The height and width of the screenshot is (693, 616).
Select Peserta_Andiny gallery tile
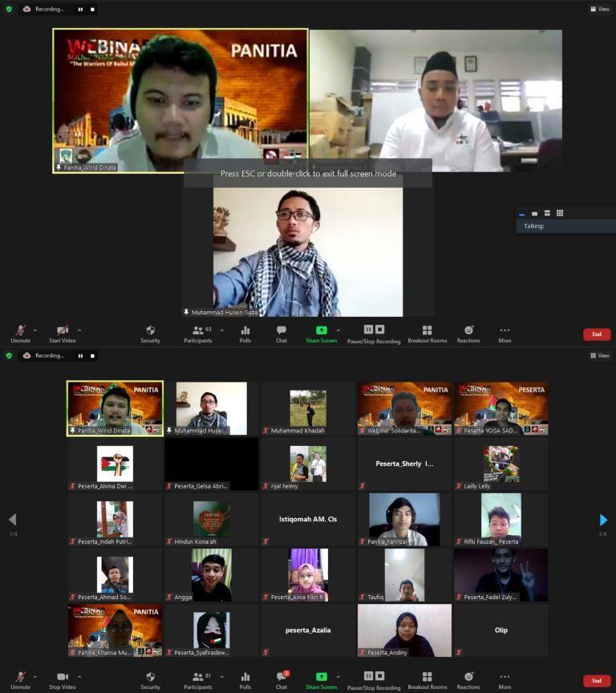tap(404, 630)
